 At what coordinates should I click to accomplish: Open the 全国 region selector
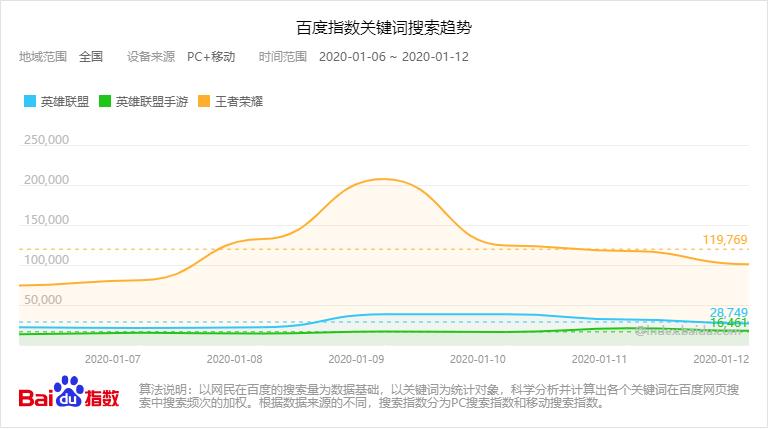coord(91,56)
